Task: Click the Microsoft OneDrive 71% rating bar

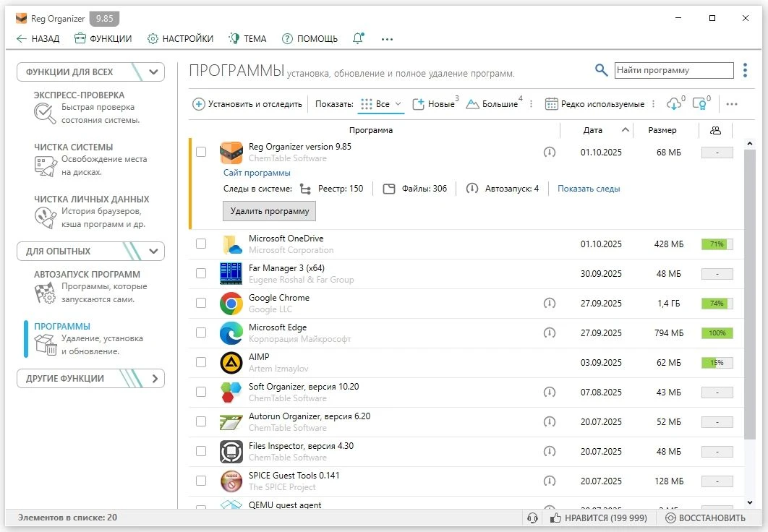Action: [x=717, y=244]
